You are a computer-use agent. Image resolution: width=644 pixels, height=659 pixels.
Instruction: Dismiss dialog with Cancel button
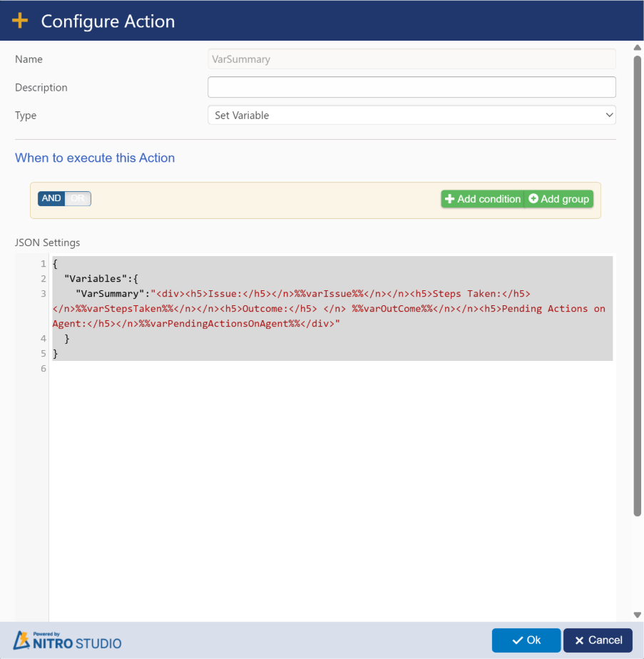point(598,640)
